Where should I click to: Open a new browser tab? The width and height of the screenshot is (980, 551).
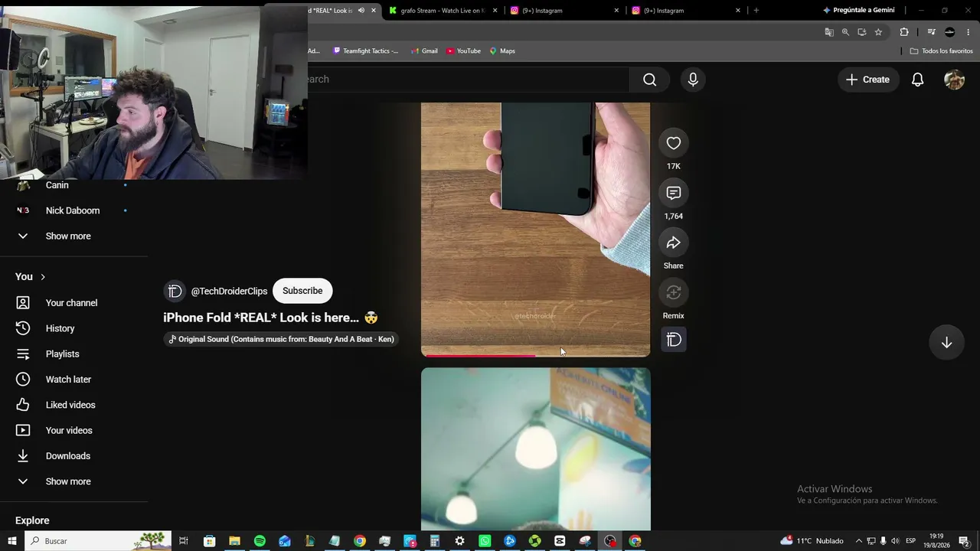pos(756,11)
